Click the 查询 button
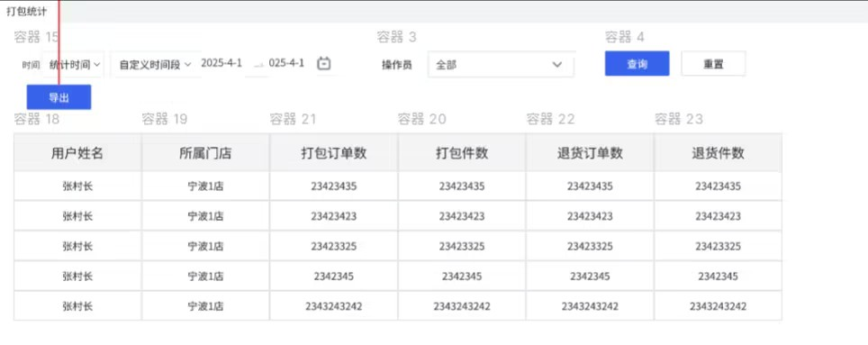This screenshot has width=868, height=345. [x=637, y=64]
